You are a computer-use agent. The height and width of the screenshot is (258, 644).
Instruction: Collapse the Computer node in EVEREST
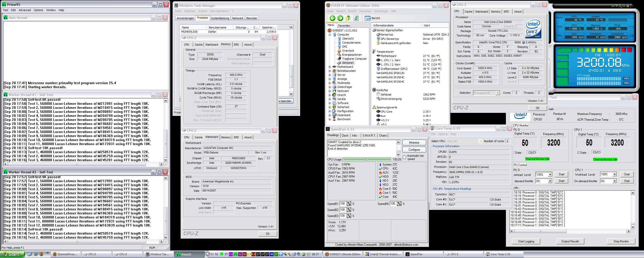pos(330,35)
